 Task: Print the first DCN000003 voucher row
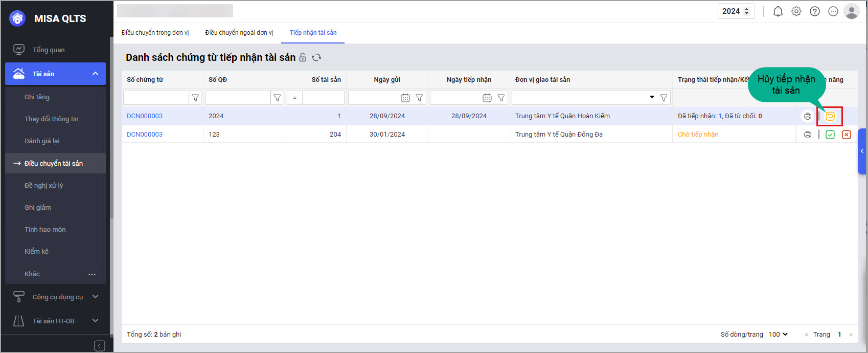tap(808, 116)
